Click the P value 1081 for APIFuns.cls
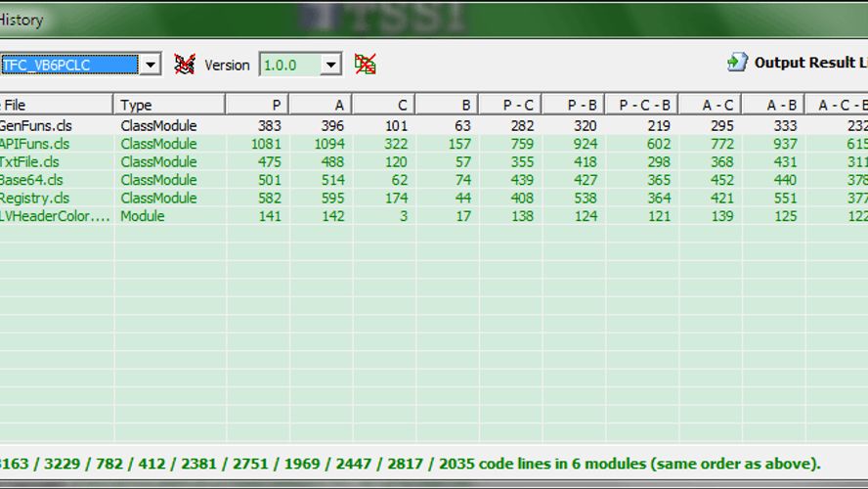 coord(266,144)
